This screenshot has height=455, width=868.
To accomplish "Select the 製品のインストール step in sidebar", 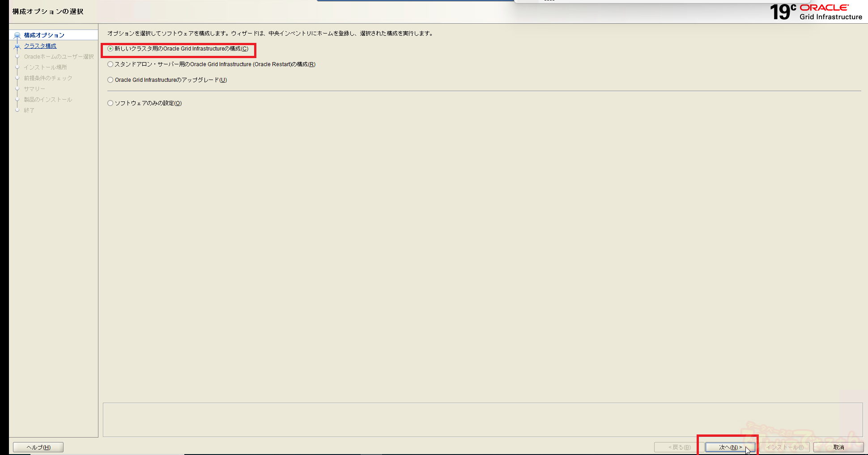I will (48, 100).
